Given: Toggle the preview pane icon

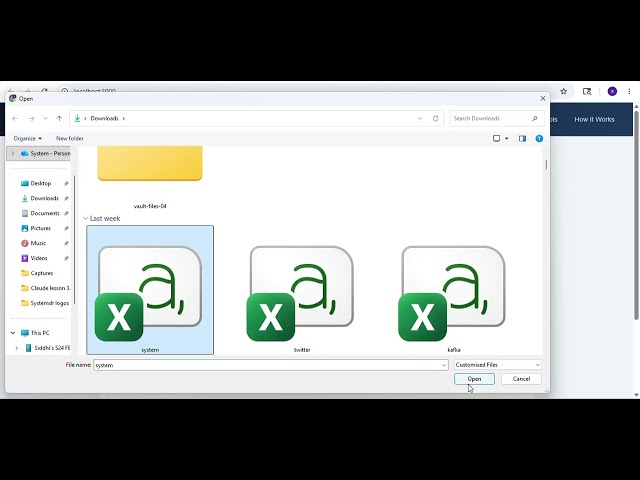Looking at the screenshot, I should point(522,138).
